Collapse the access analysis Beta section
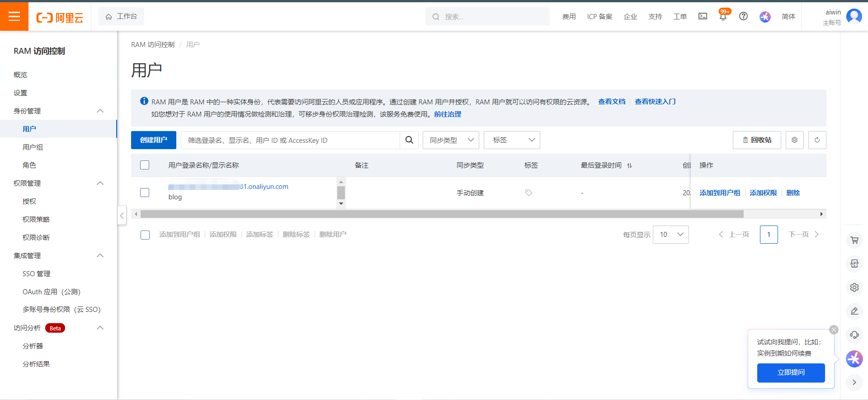Image resolution: width=868 pixels, height=400 pixels. tap(100, 328)
